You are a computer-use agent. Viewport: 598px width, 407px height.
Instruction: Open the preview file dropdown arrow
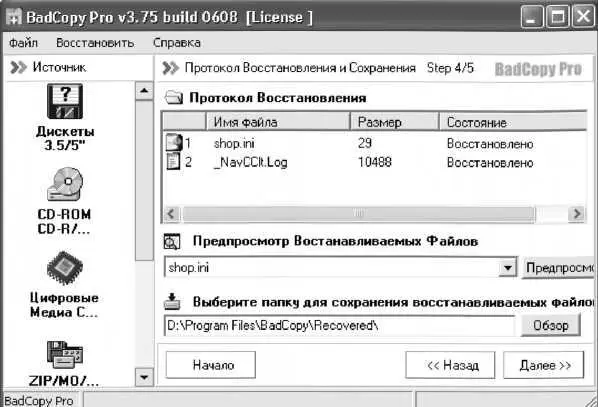pyautogui.click(x=507, y=267)
